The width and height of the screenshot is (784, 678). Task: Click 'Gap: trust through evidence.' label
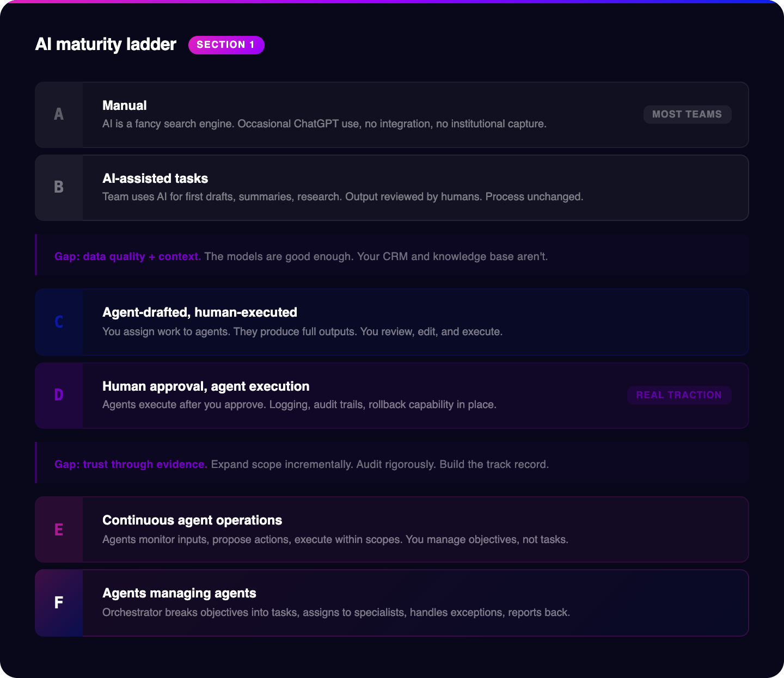pyautogui.click(x=131, y=464)
